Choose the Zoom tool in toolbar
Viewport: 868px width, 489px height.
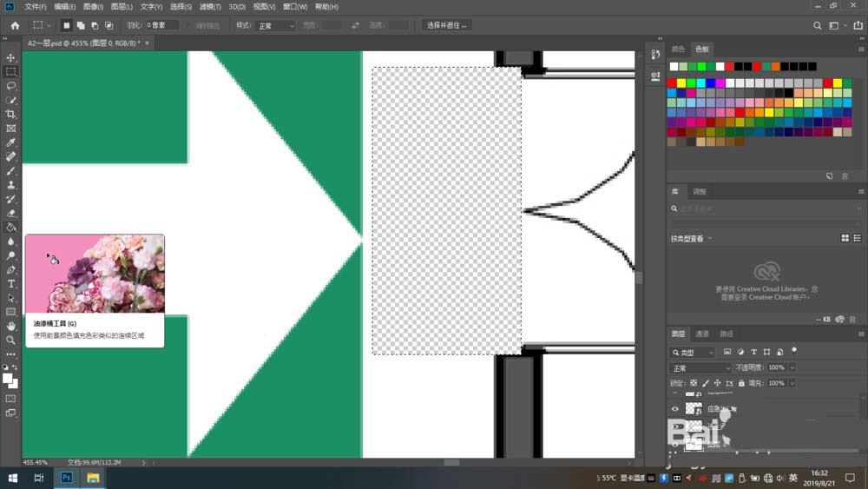11,340
